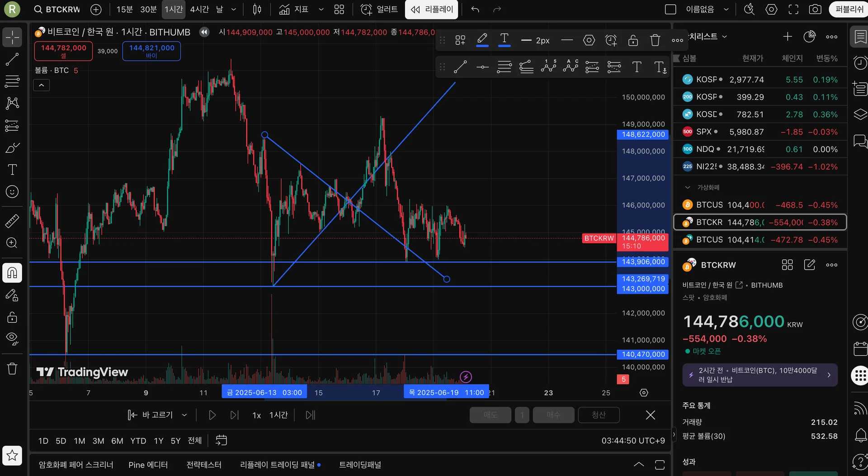Viewport: 868px width, 476px height.
Task: Open the go-to-date calendar icon
Action: (221, 440)
